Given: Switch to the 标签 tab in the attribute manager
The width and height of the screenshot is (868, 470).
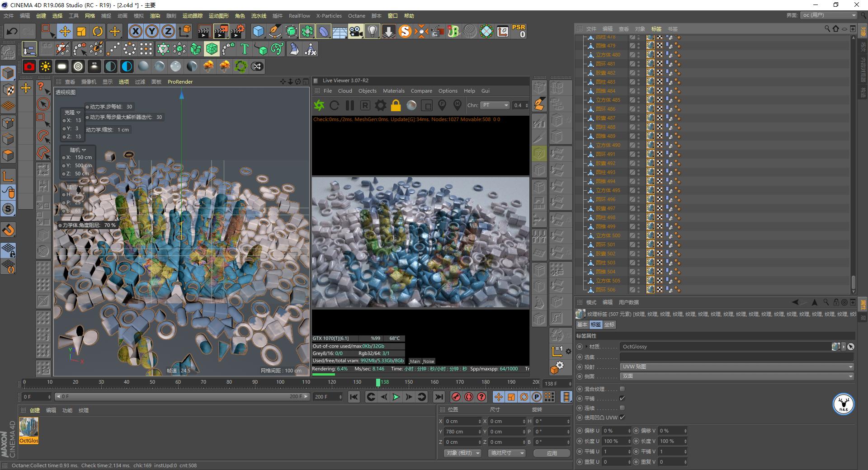Looking at the screenshot, I should [x=596, y=324].
